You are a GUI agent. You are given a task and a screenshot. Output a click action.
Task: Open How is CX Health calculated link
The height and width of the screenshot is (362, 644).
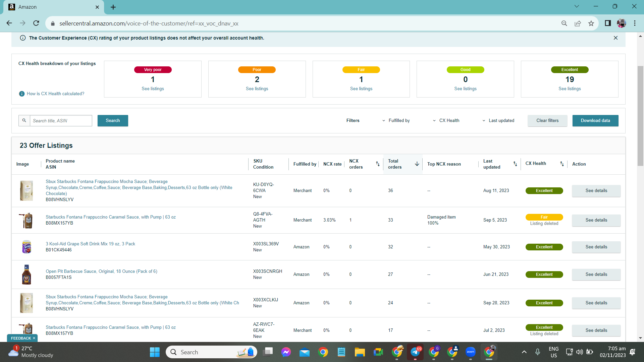55,94
